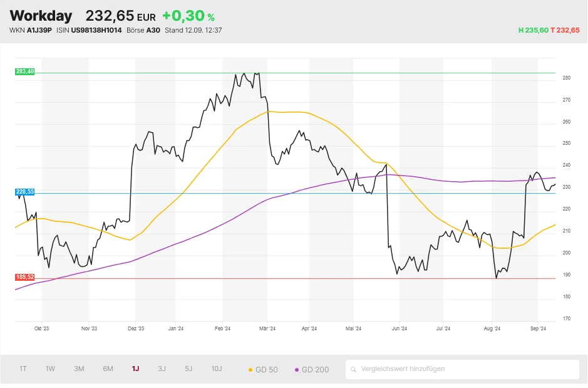Show the 3M chart period
This screenshot has height=388, width=588.
(79, 369)
